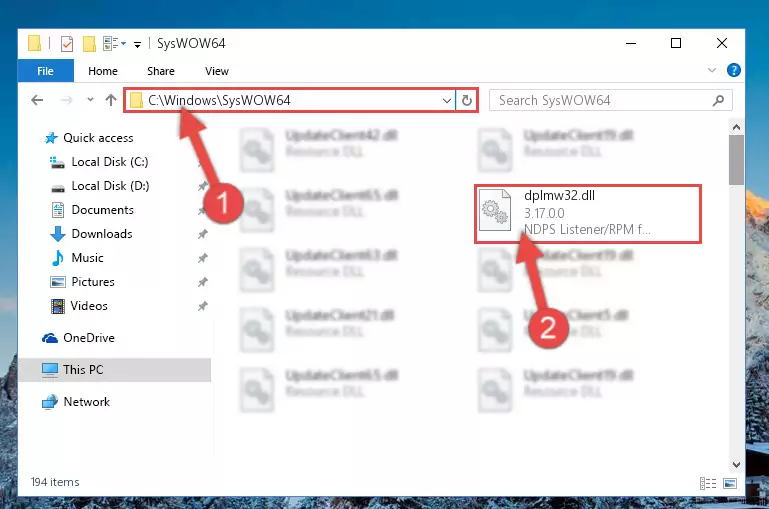Open Downloads in the sidebar

102,234
